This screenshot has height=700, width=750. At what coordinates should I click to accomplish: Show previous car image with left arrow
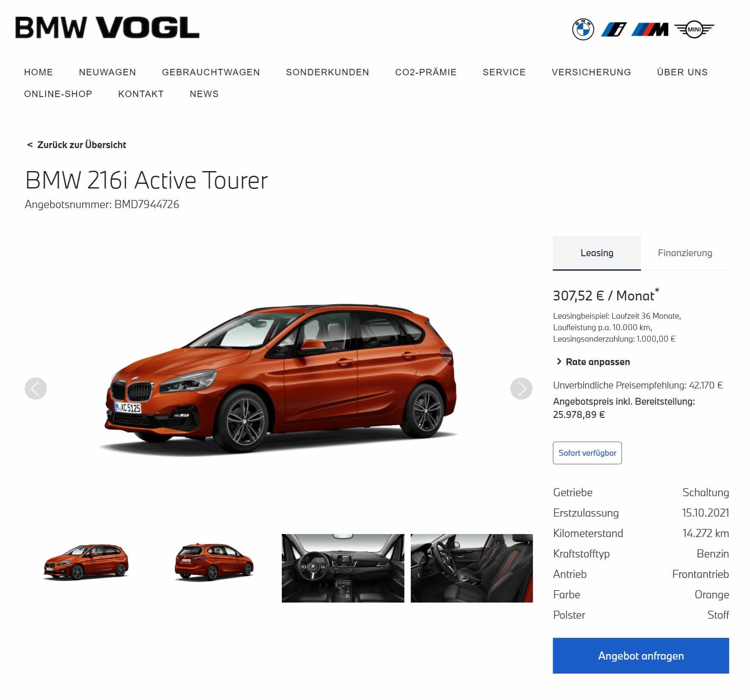pyautogui.click(x=36, y=388)
